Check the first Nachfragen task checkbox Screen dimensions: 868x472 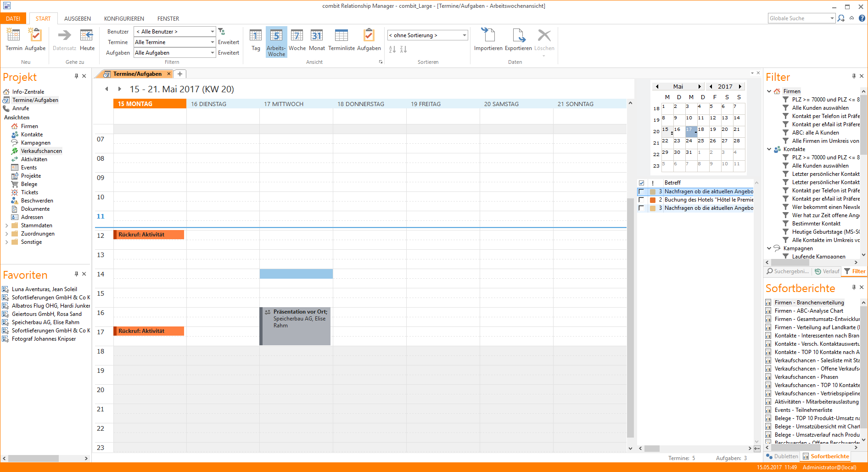[641, 192]
